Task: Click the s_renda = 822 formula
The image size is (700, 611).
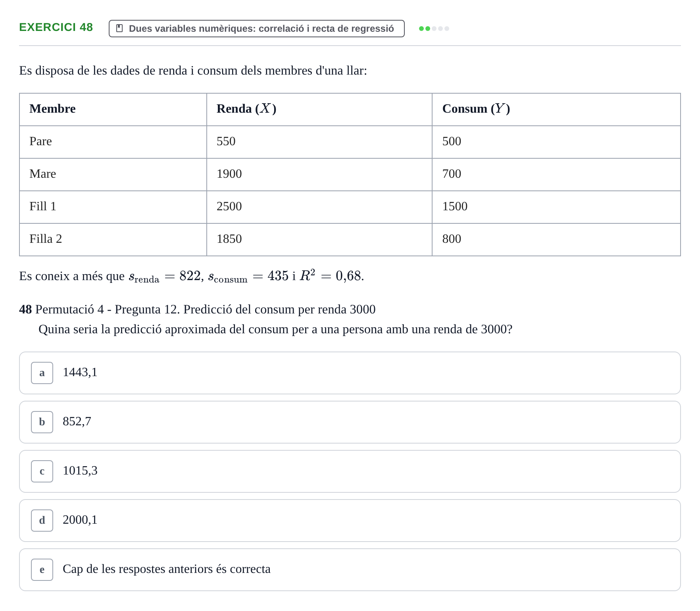Action: click(x=164, y=277)
